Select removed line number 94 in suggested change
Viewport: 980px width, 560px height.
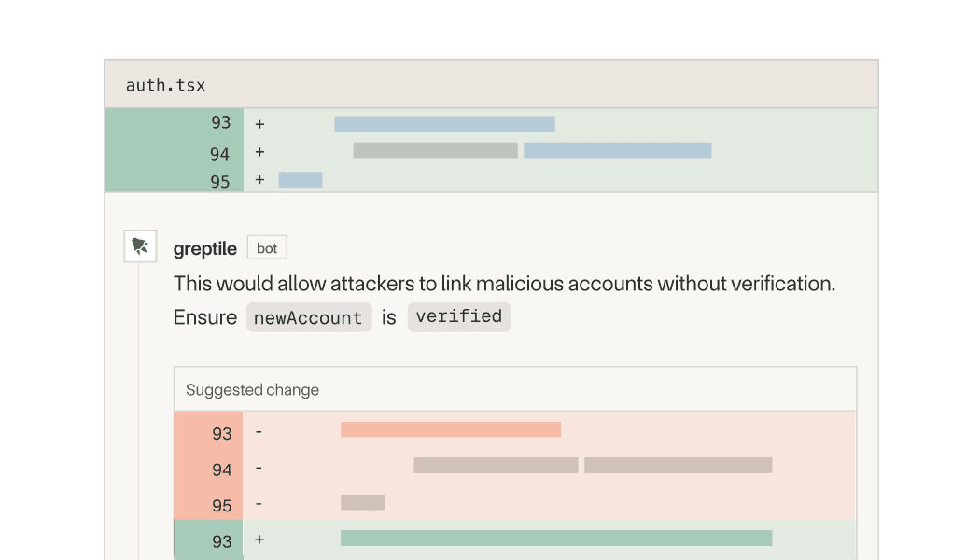click(221, 469)
